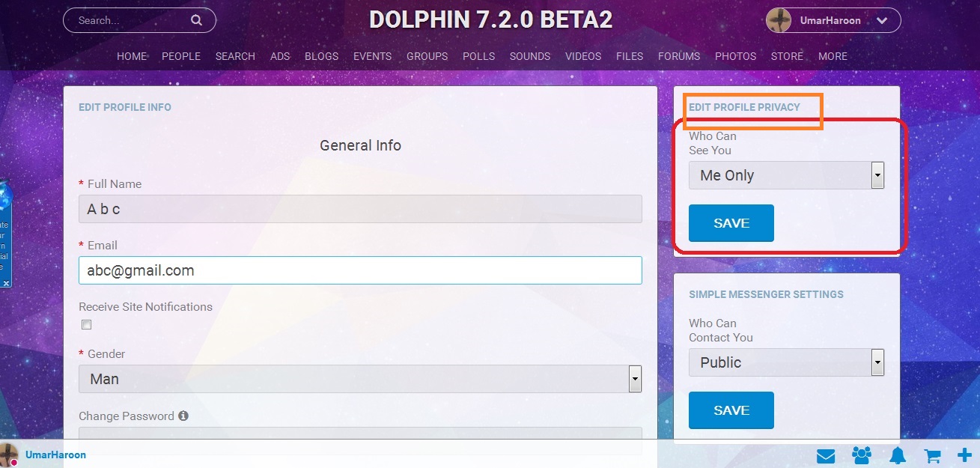Click the Email input field

pos(360,270)
